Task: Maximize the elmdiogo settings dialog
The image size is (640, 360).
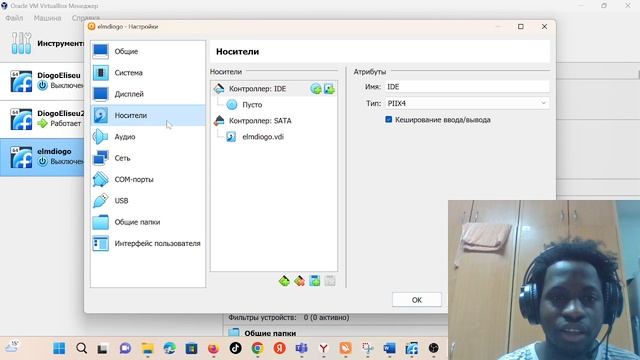Action: (521, 27)
